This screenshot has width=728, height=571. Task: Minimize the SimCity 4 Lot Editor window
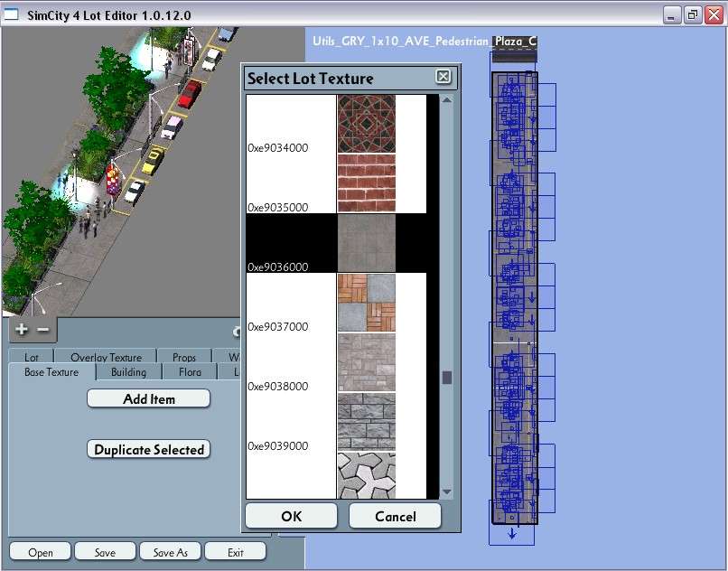point(671,15)
